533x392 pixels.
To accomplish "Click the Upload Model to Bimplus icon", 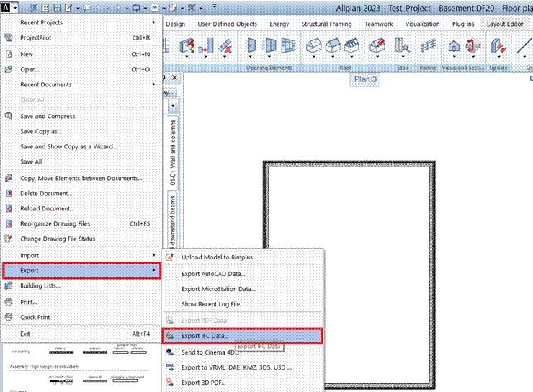I will 169,257.
